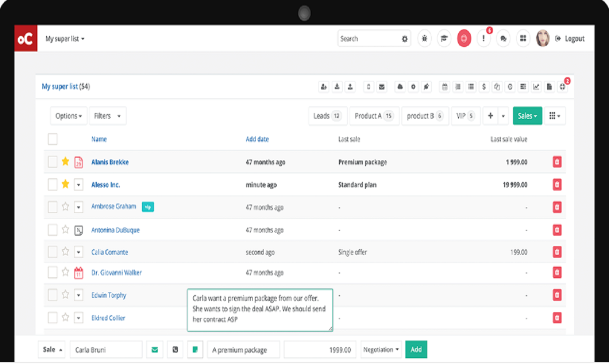The height and width of the screenshot is (364, 609).
Task: Expand the Negotiation stage dropdown
Action: coord(381,349)
